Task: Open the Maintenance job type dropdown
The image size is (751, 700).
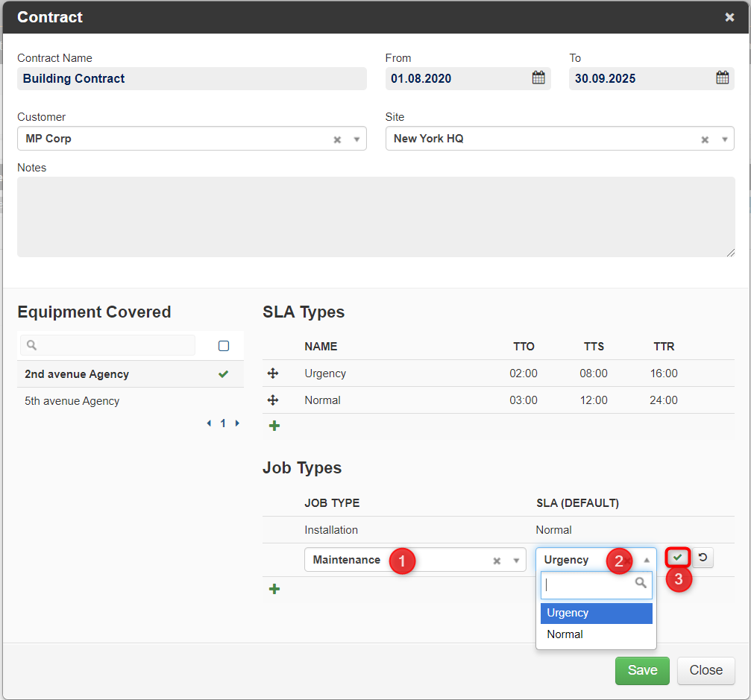Action: point(516,561)
